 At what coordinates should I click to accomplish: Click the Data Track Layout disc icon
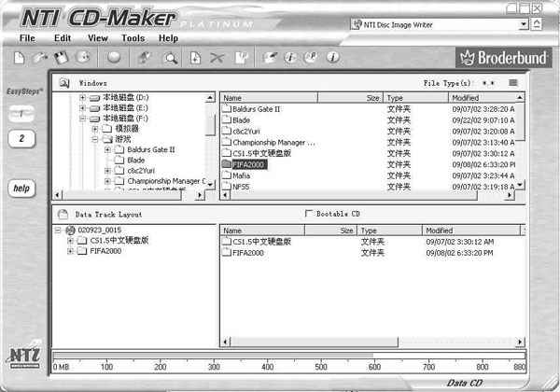pyautogui.click(x=64, y=214)
